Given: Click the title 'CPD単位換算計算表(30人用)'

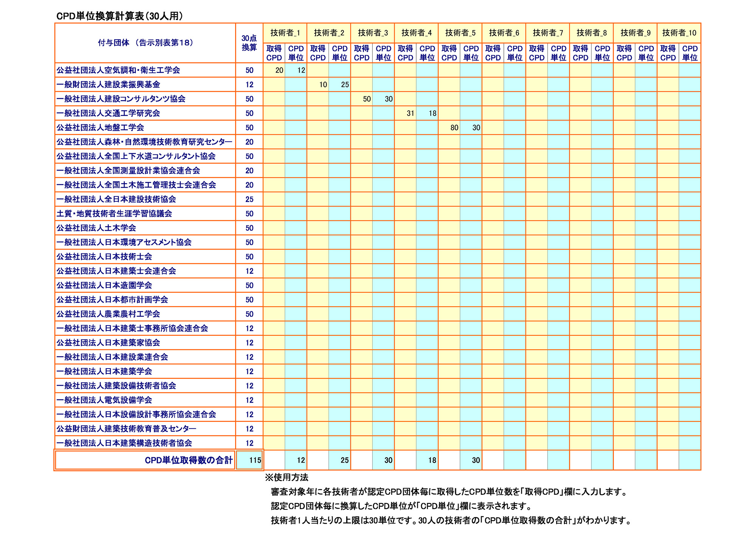Looking at the screenshot, I should 119,16.
